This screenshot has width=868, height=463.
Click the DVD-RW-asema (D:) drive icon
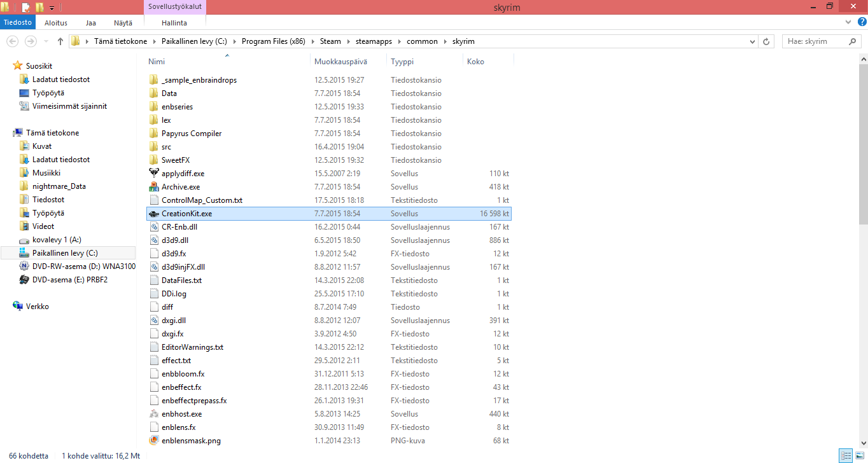[24, 266]
